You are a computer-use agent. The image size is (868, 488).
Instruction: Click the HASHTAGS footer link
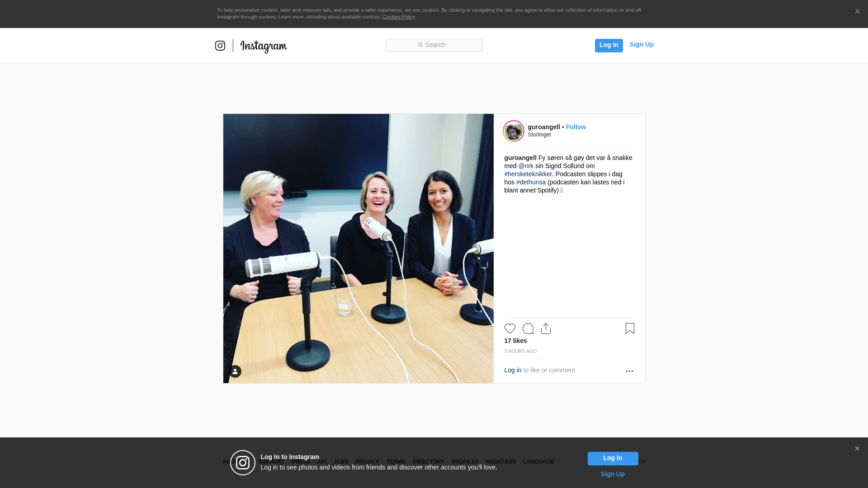click(500, 462)
